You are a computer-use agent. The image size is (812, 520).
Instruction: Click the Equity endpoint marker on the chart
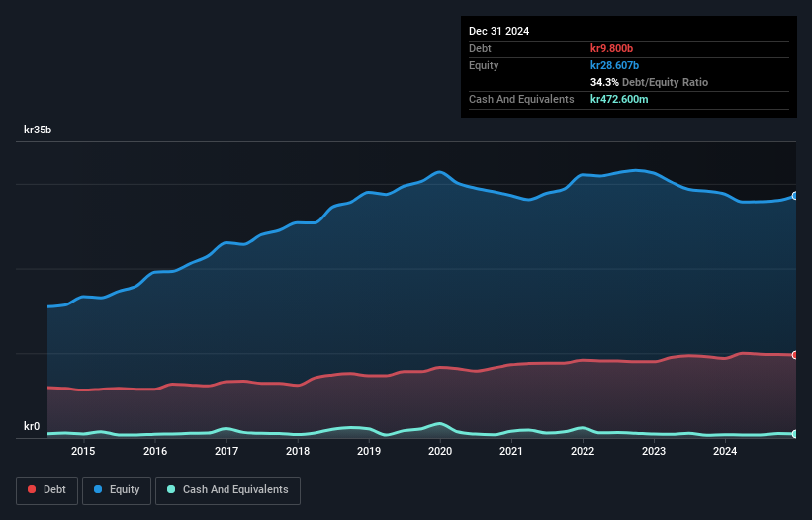point(795,196)
